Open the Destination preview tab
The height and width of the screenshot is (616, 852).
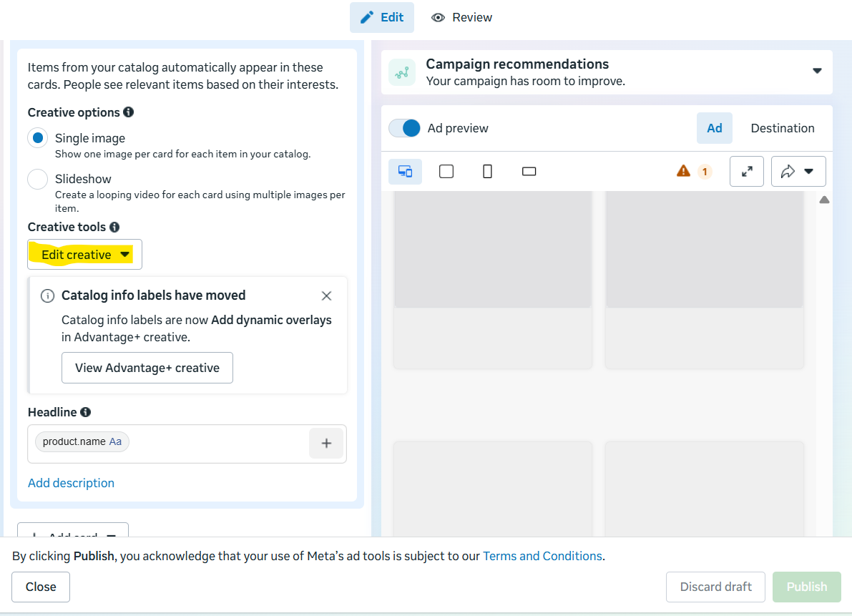coord(783,128)
